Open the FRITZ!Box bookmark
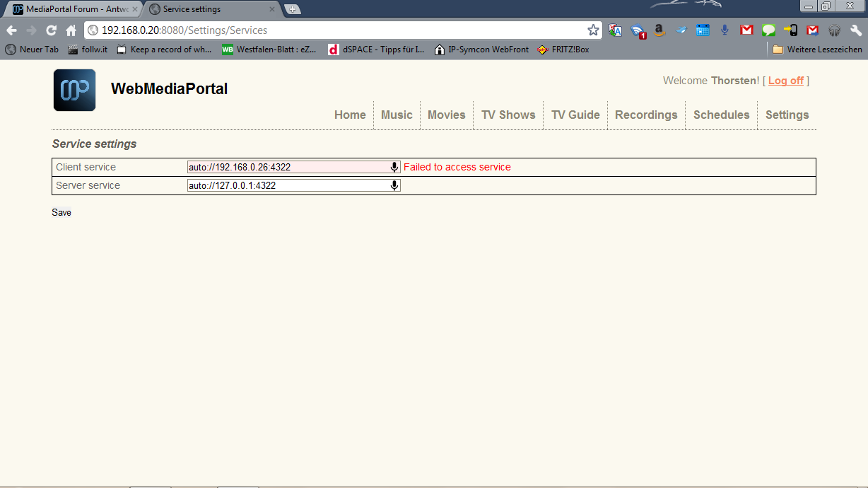The width and height of the screenshot is (868, 488). [563, 50]
